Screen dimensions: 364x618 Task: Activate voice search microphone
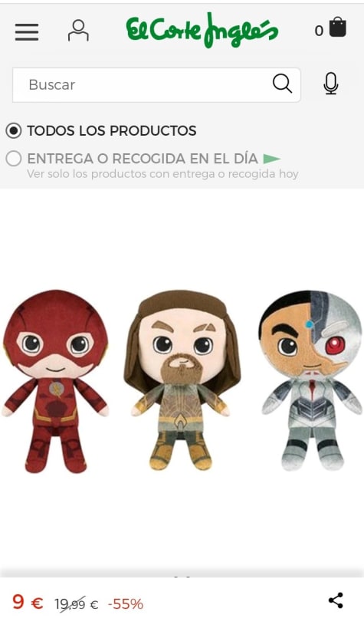pyautogui.click(x=331, y=84)
